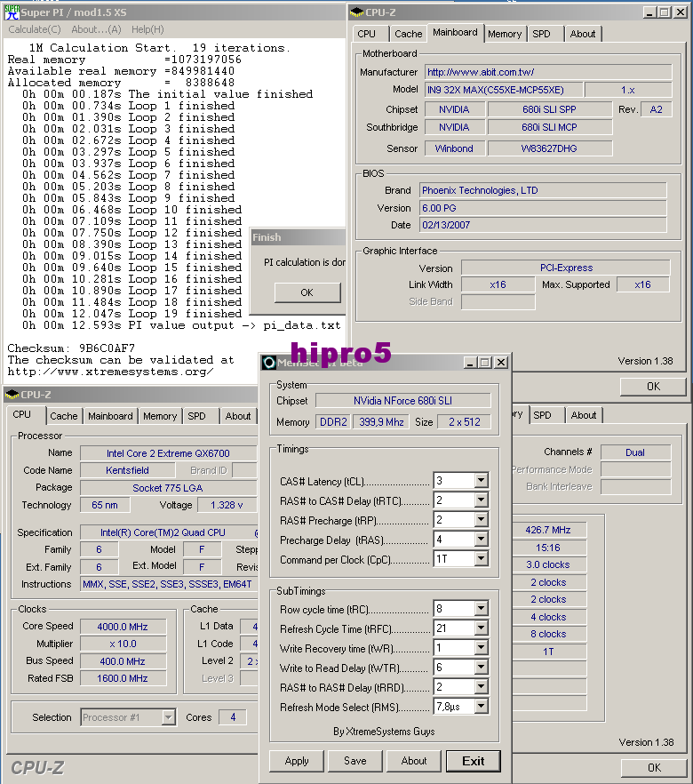Click the Cores value 4 field
This screenshot has height=784, width=693.
tap(233, 717)
